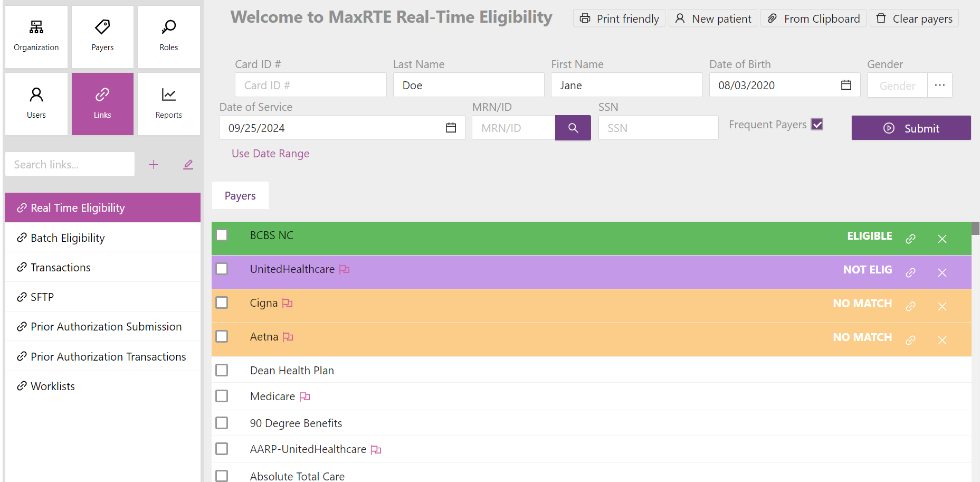Viewport: 980px width, 482px height.
Task: Remove Cigna using its X icon
Action: 942,306
